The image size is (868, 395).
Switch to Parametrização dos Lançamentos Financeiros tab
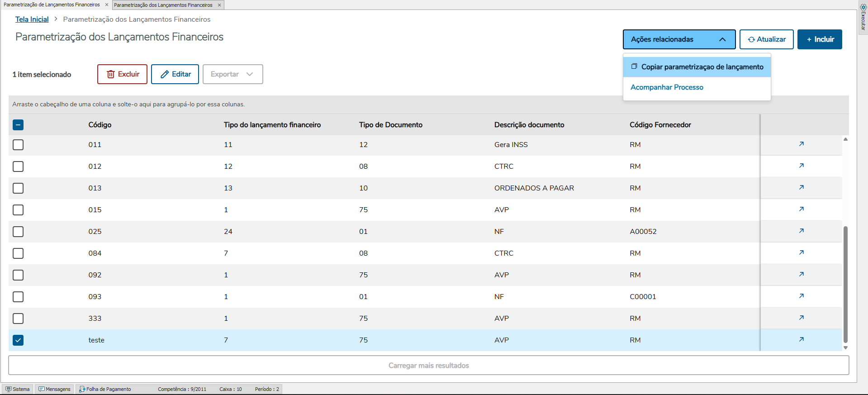point(163,5)
